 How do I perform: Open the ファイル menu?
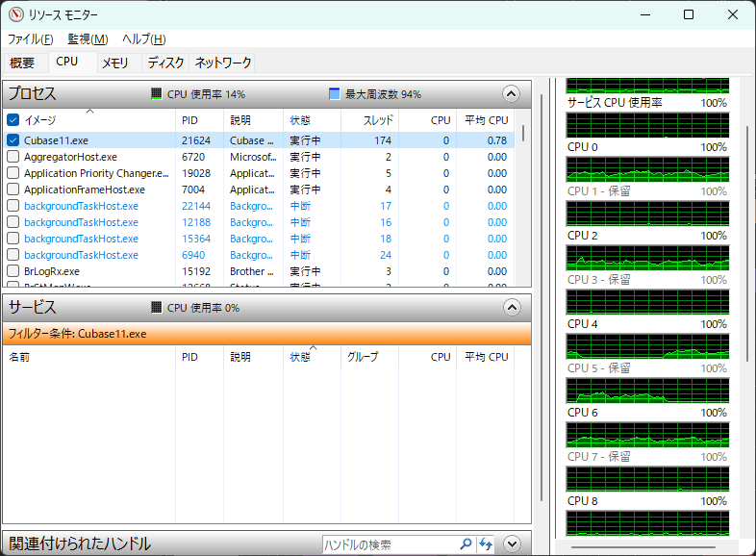(x=31, y=39)
